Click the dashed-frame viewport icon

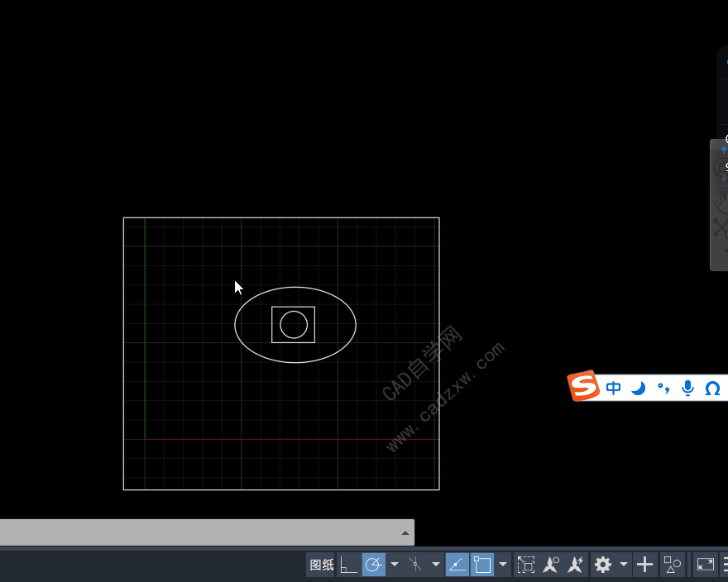click(x=526, y=565)
